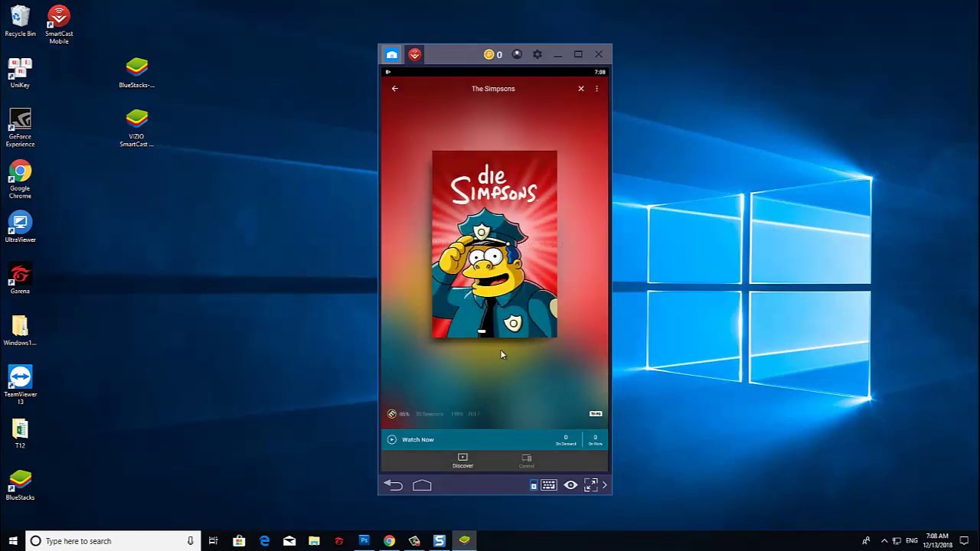Open File Explorer from the taskbar

tap(314, 541)
